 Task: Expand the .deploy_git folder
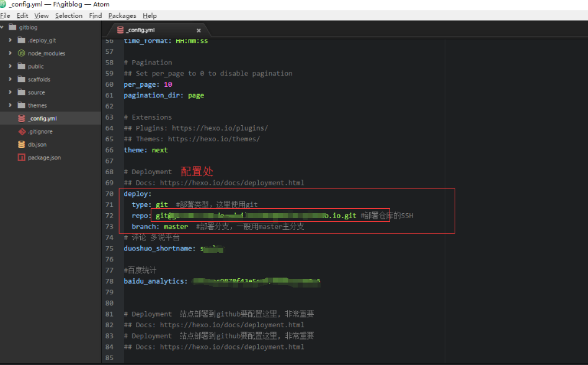tap(10, 40)
